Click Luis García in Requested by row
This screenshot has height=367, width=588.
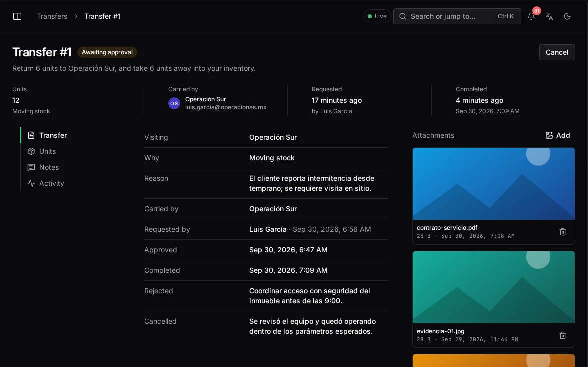click(x=268, y=229)
